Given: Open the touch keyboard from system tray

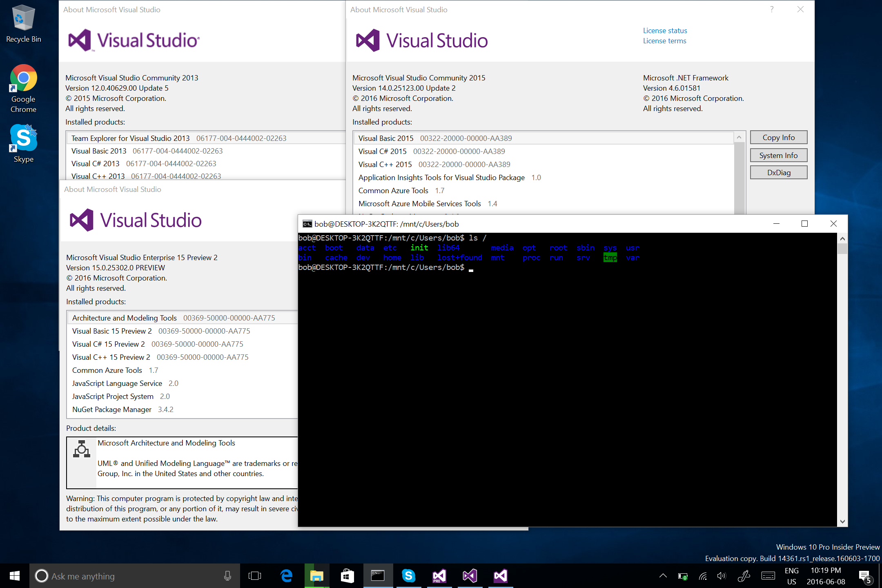Looking at the screenshot, I should [x=768, y=576].
